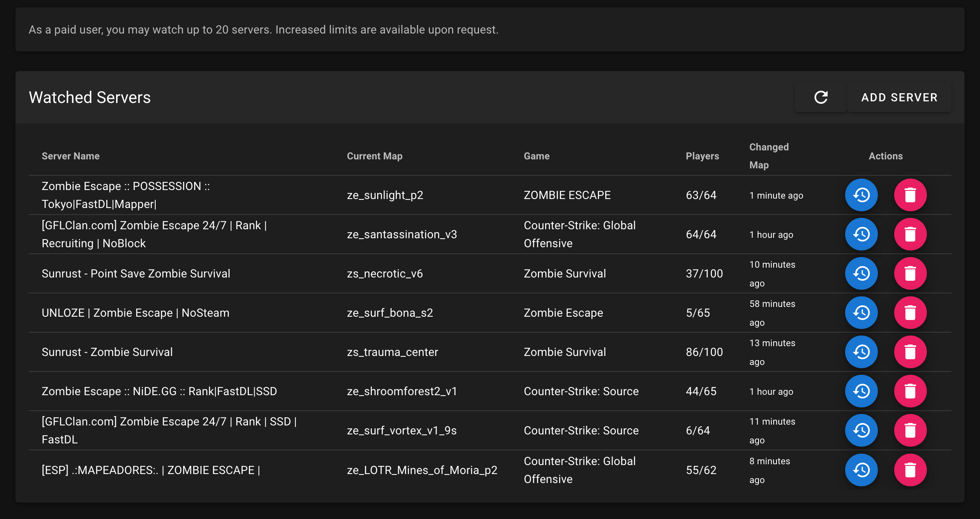Refresh the watched servers list
The width and height of the screenshot is (980, 519).
(x=820, y=97)
